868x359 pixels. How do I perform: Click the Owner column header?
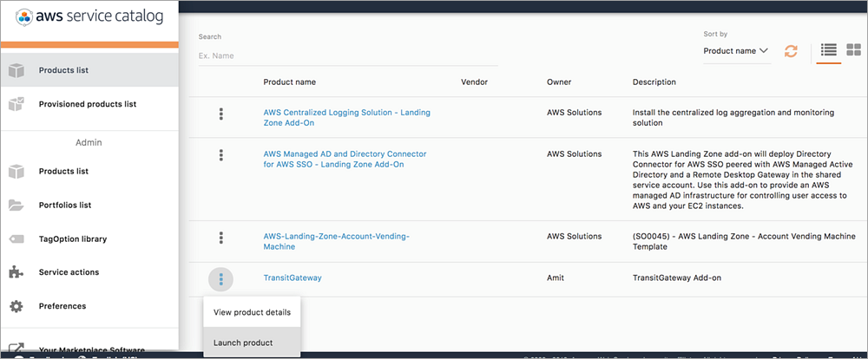559,82
